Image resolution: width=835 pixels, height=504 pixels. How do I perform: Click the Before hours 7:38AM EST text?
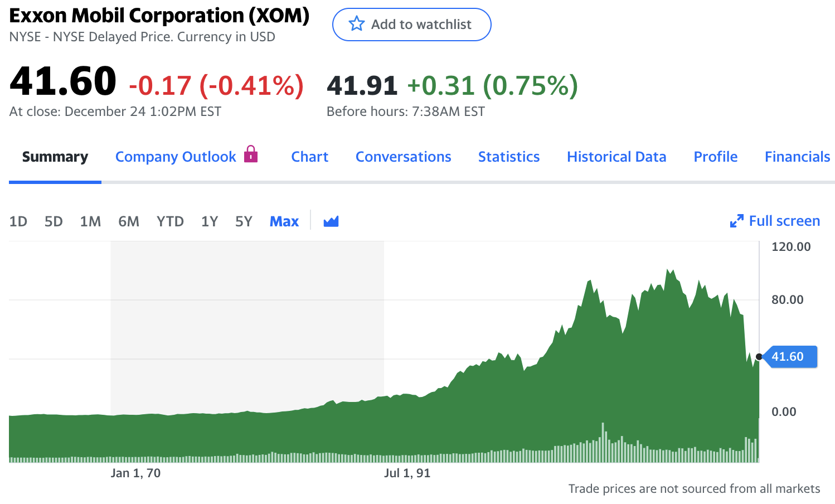point(406,112)
